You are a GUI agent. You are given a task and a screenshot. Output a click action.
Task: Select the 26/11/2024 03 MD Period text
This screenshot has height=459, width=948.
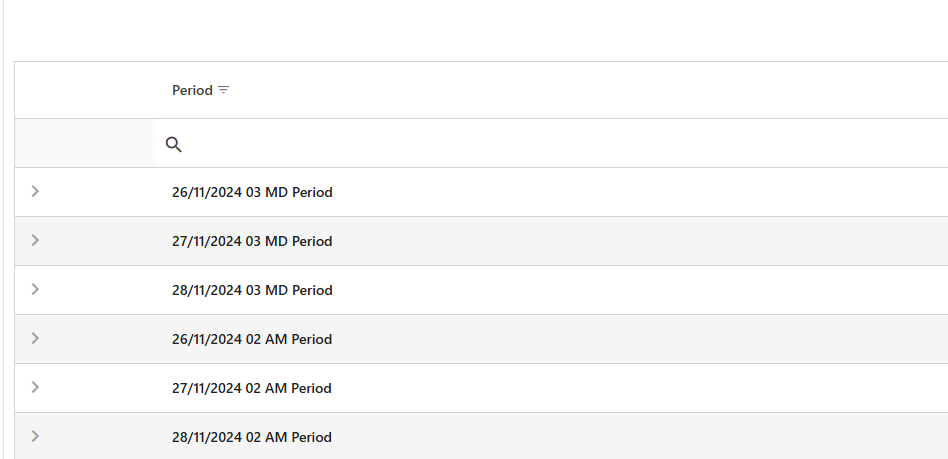(252, 192)
